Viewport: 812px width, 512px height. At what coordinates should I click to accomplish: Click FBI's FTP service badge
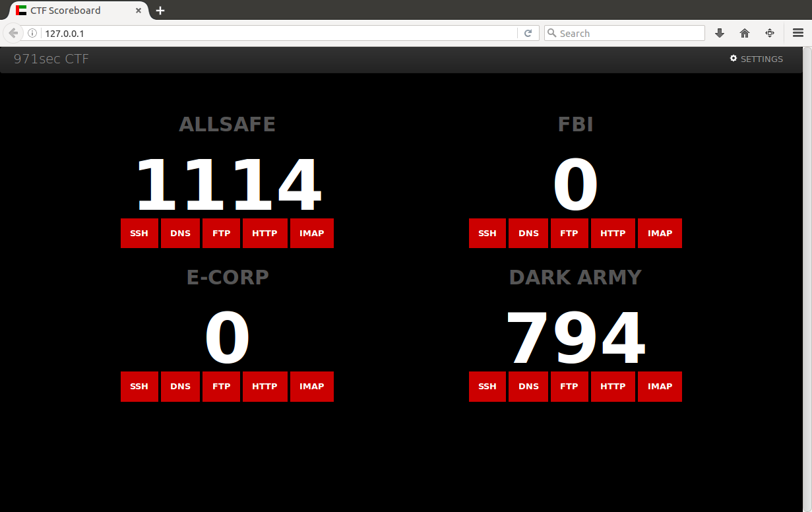(x=569, y=234)
